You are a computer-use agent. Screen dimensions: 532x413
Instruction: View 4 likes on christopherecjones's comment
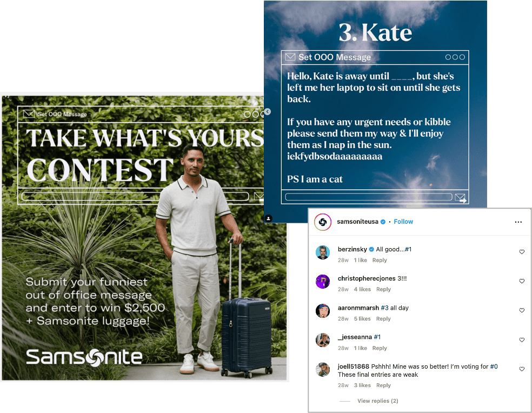362,289
